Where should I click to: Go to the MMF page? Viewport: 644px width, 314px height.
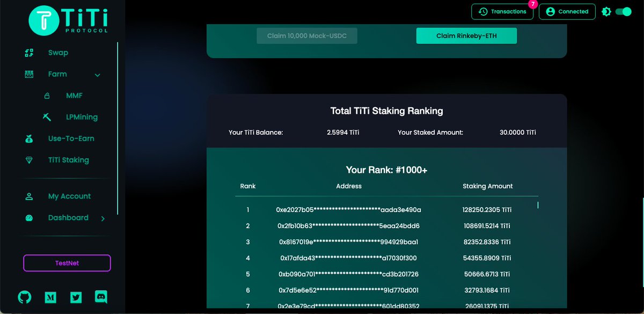click(74, 96)
